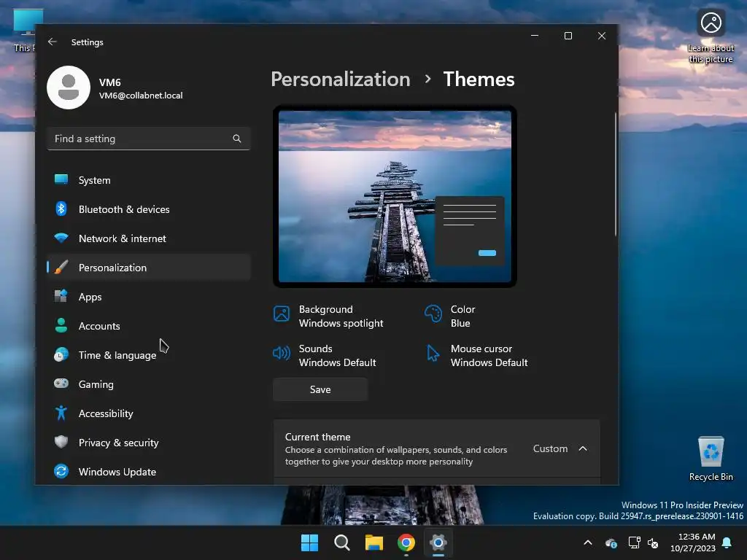
Task: Collapse the Current theme section chevron
Action: pyautogui.click(x=583, y=448)
